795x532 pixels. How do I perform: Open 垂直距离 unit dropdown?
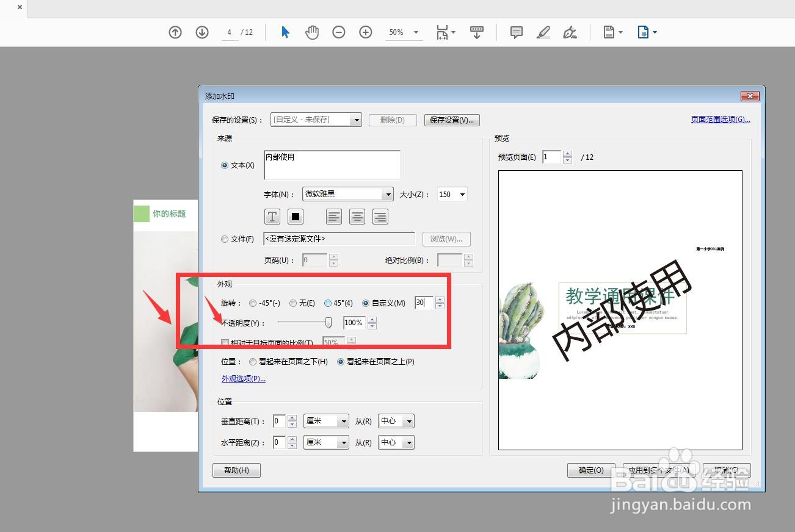tap(326, 421)
